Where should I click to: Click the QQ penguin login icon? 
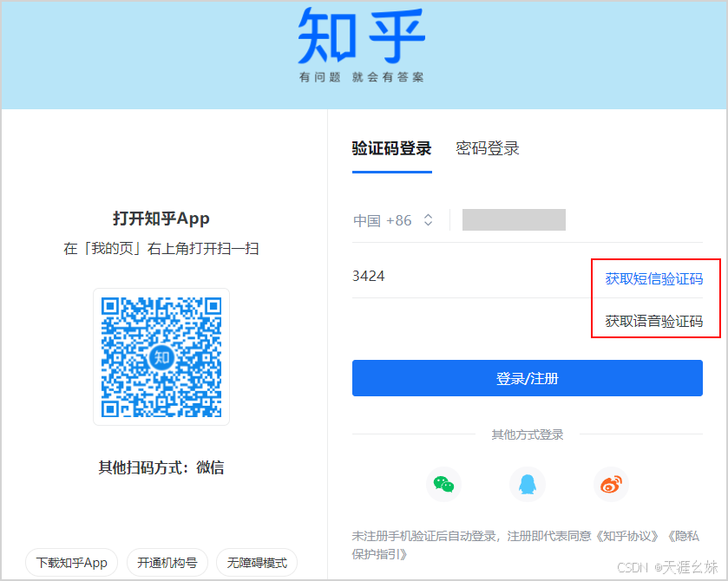coord(528,485)
